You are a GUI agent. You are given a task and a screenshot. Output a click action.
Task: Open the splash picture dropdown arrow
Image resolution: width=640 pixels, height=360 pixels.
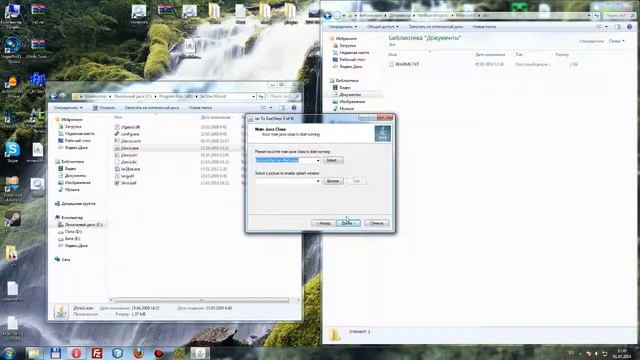point(318,181)
